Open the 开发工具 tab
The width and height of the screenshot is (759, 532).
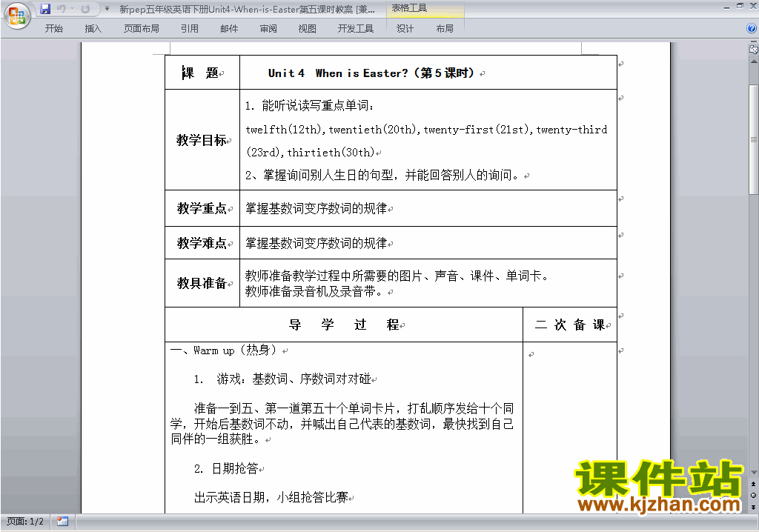point(355,29)
